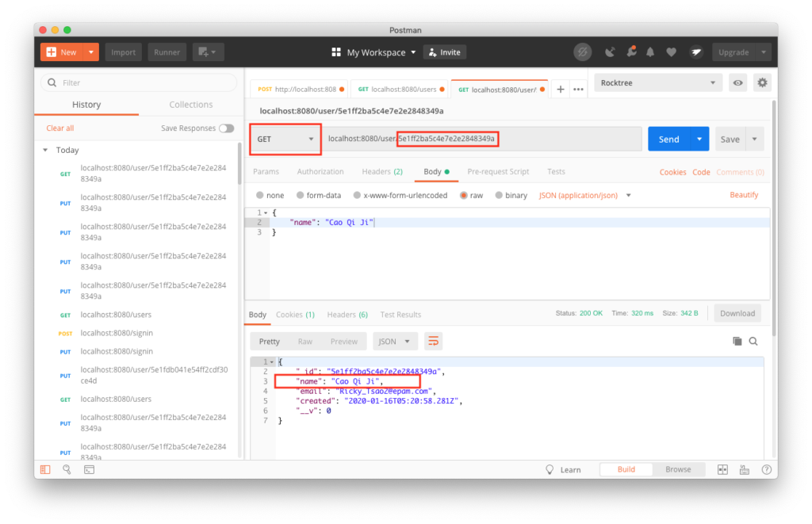The height and width of the screenshot is (524, 812).
Task: Select the form-data radio option
Action: coord(300,195)
